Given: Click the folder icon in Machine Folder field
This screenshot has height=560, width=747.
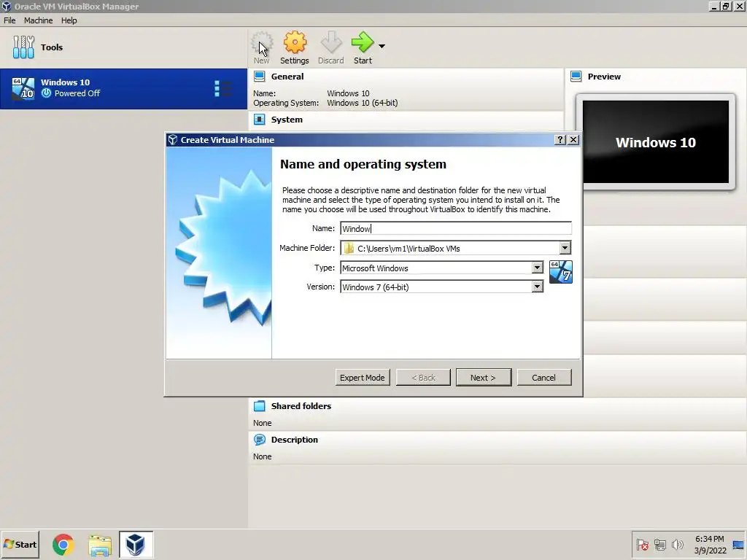Looking at the screenshot, I should [x=349, y=248].
